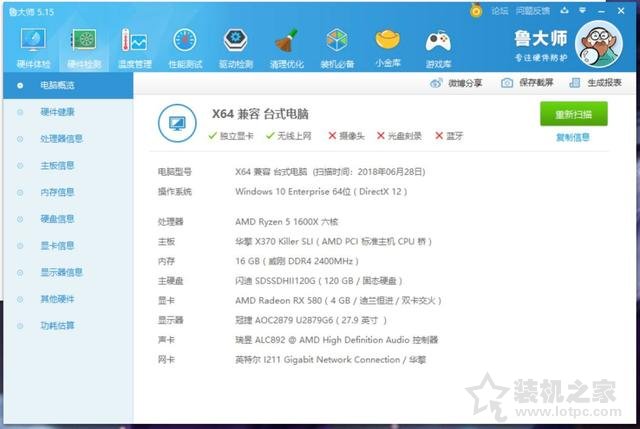Open 论坛 forum link
This screenshot has height=429, width=640.
click(500, 11)
